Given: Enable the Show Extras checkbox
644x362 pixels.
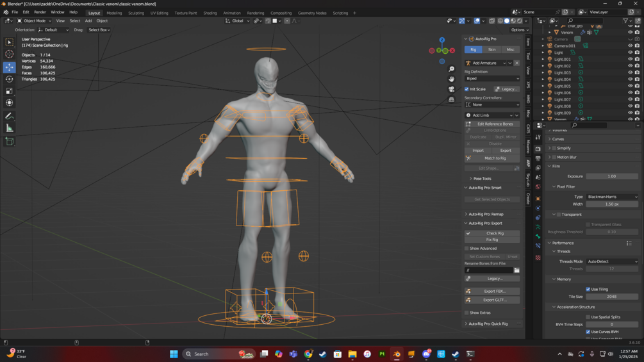Looking at the screenshot, I should point(466,313).
